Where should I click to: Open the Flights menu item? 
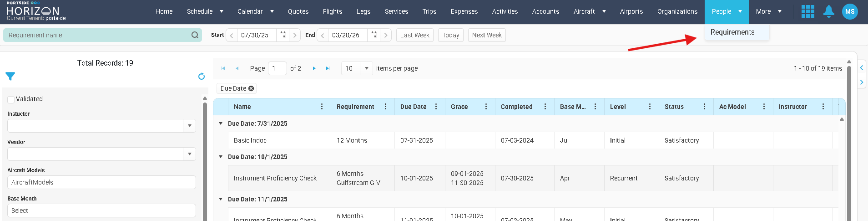pos(332,11)
